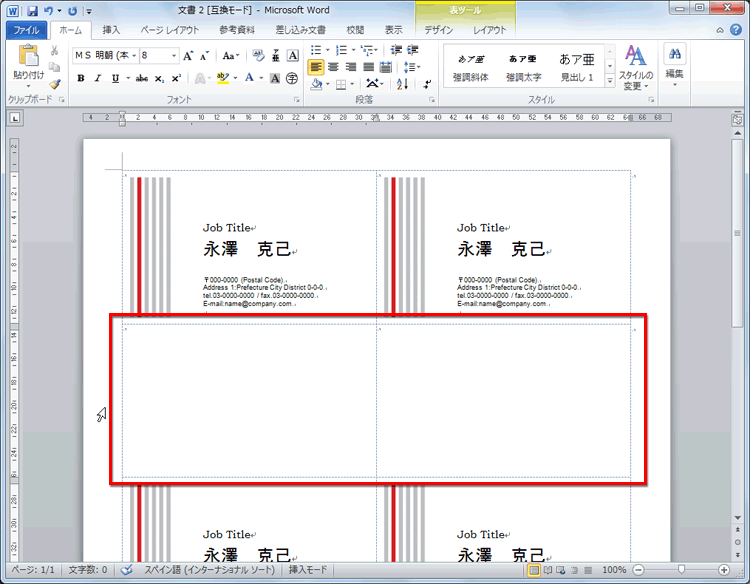The height and width of the screenshot is (584, 750).
Task: Click the Paste clipboard icon
Action: (28, 56)
